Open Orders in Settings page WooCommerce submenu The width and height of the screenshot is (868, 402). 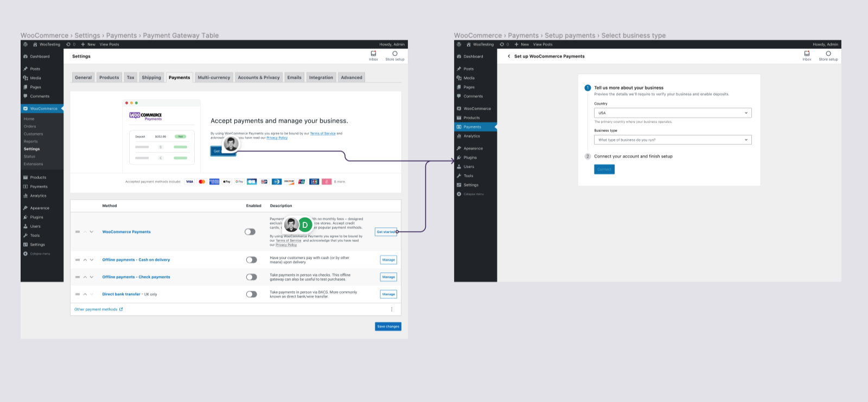[30, 126]
